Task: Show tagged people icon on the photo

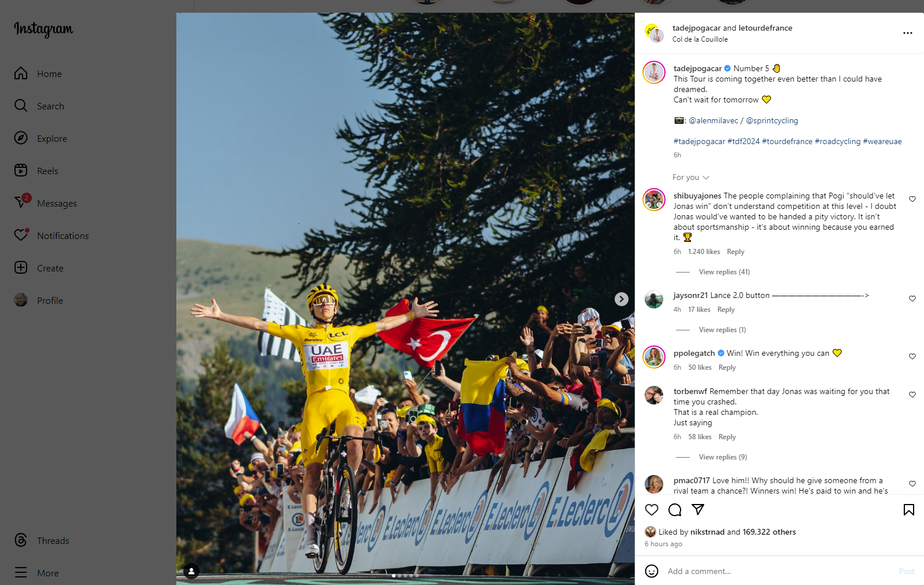Action: tap(191, 572)
